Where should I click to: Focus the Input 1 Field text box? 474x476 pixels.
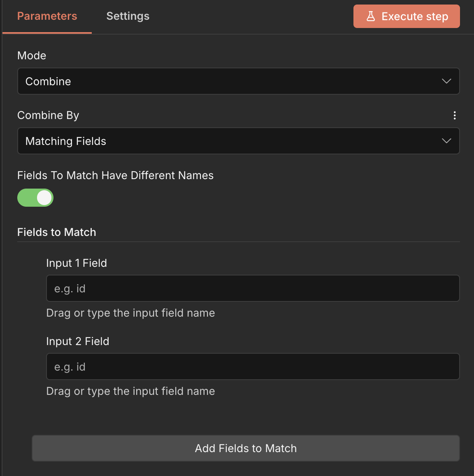[x=253, y=288]
